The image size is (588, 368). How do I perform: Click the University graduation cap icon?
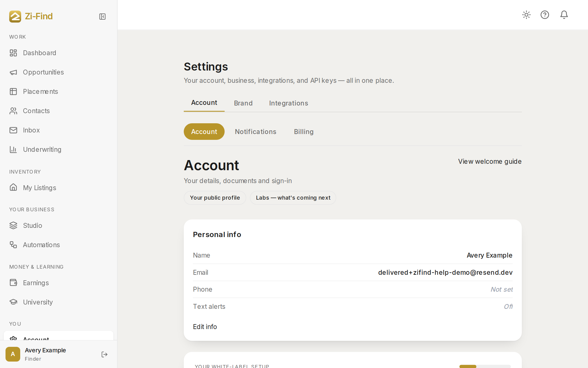(x=13, y=302)
